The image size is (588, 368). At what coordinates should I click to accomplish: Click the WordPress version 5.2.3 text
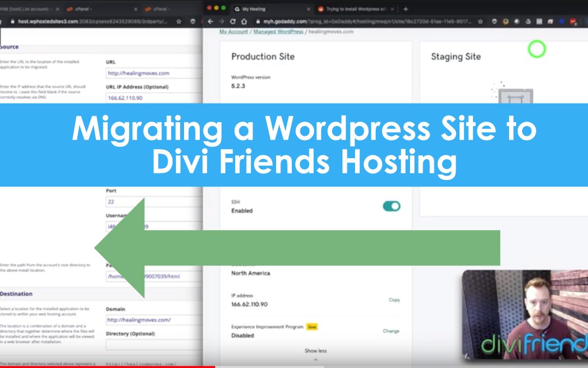(x=238, y=86)
